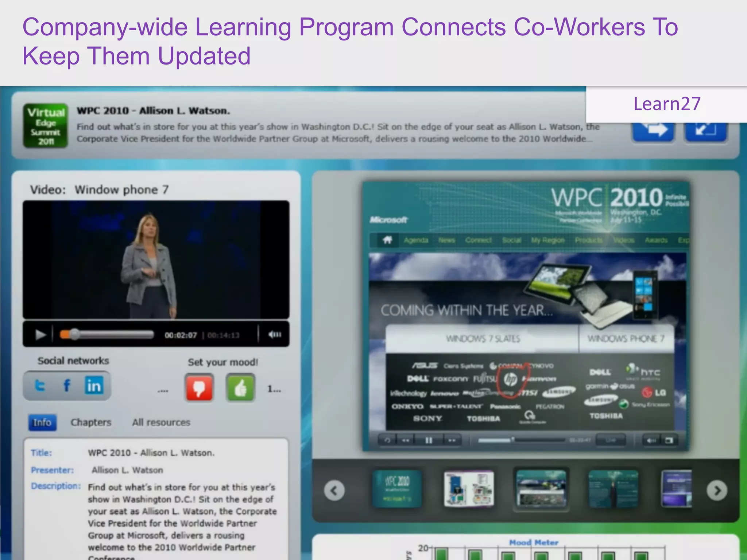Click the Mood Meter chart title

(534, 542)
